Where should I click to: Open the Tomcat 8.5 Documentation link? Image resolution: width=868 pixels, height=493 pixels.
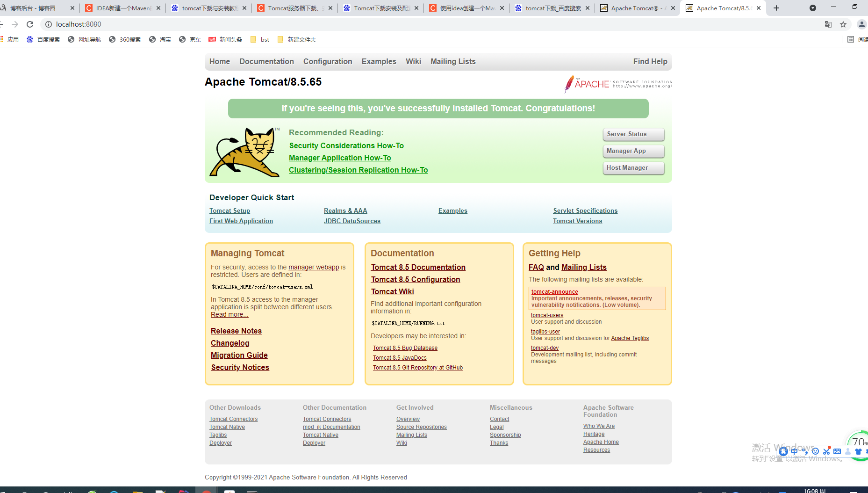pyautogui.click(x=418, y=268)
